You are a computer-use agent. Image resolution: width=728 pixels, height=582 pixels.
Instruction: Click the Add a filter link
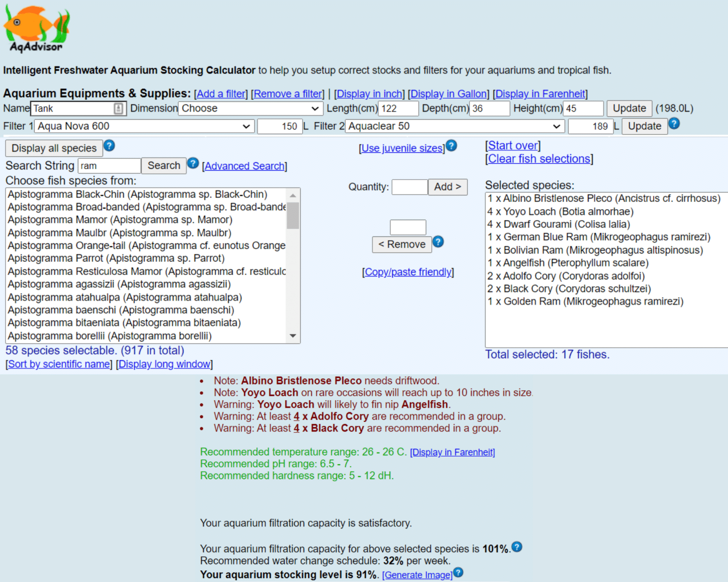coord(221,94)
